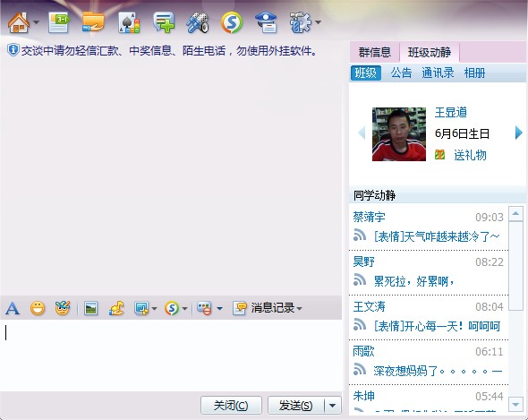
Task: Open the magic emoticon icon
Action: [63, 308]
